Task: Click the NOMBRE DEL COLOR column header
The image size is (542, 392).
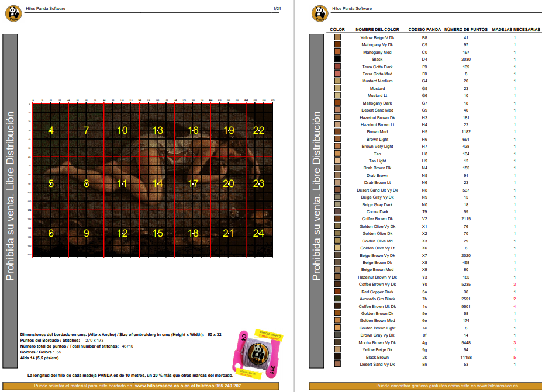Action: [377, 30]
